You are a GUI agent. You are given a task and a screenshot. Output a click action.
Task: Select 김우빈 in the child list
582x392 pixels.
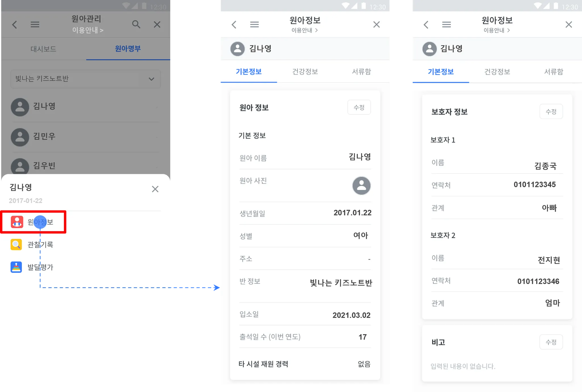click(44, 165)
